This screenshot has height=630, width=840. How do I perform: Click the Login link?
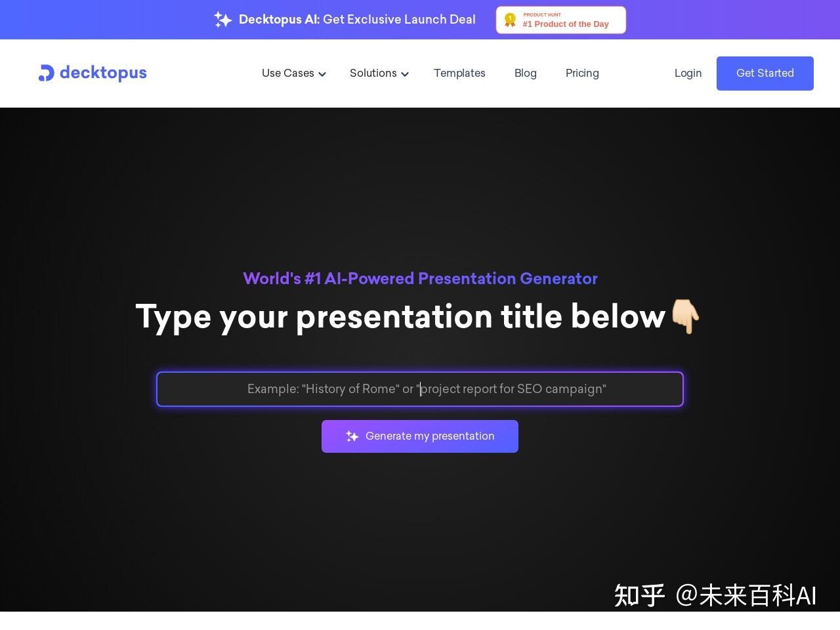(688, 73)
